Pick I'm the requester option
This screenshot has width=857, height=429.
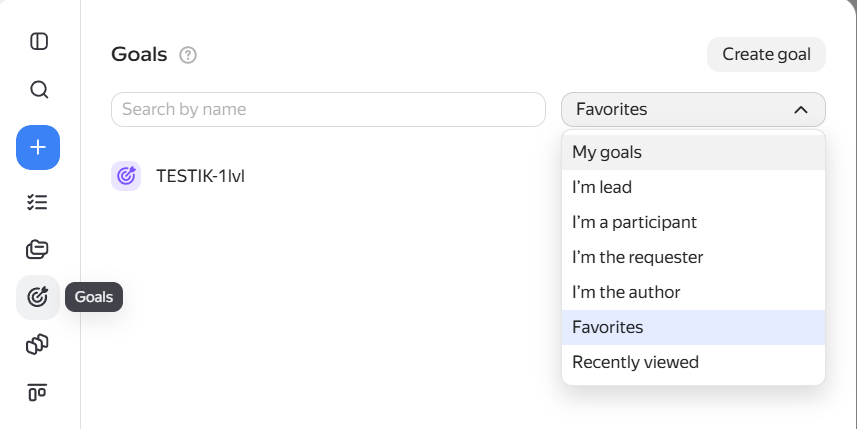693,257
